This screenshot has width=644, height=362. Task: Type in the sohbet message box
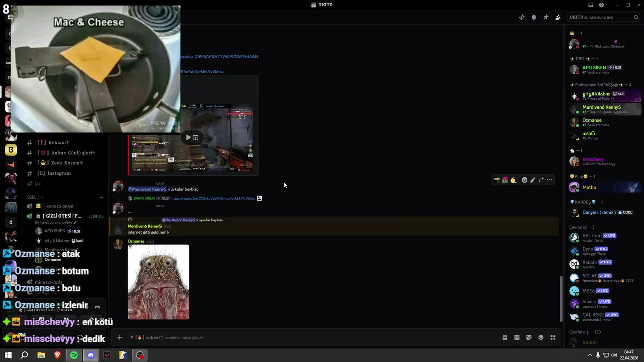pyautogui.click(x=312, y=337)
